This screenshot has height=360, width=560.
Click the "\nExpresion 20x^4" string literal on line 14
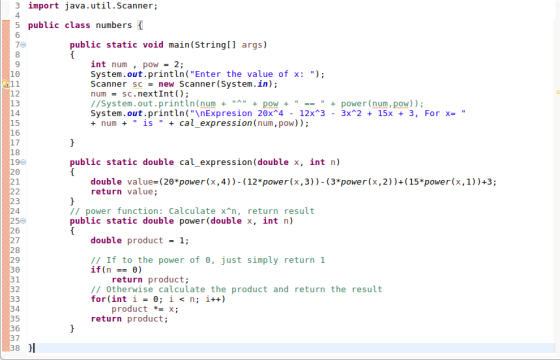(328, 114)
